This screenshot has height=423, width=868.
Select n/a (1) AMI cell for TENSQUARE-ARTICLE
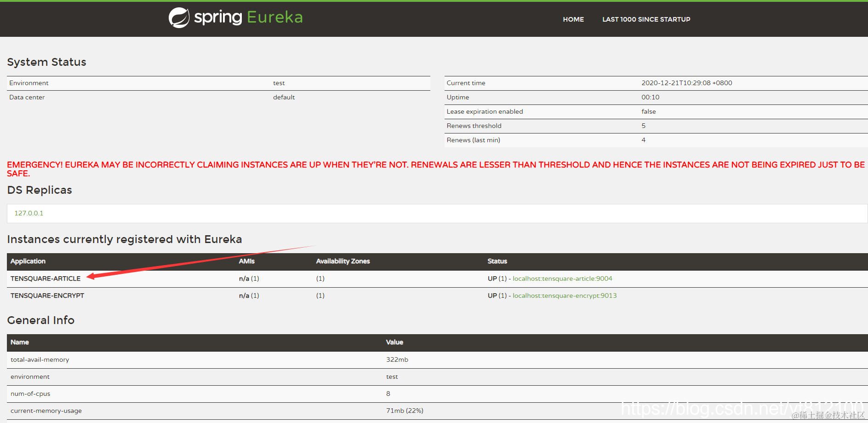tap(249, 278)
